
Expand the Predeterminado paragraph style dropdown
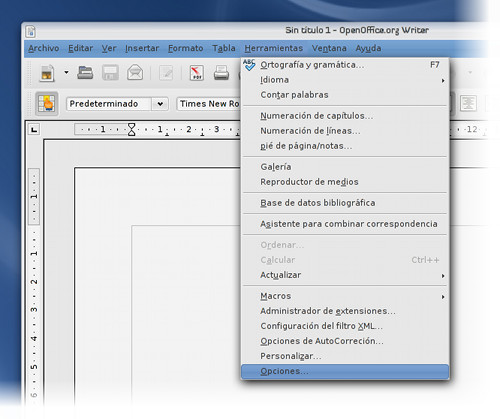(x=160, y=104)
